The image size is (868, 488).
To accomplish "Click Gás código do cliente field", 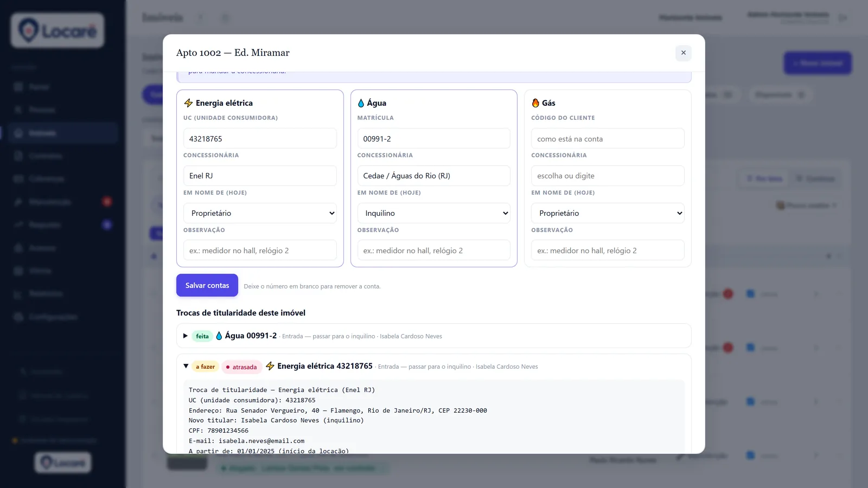I will [608, 139].
